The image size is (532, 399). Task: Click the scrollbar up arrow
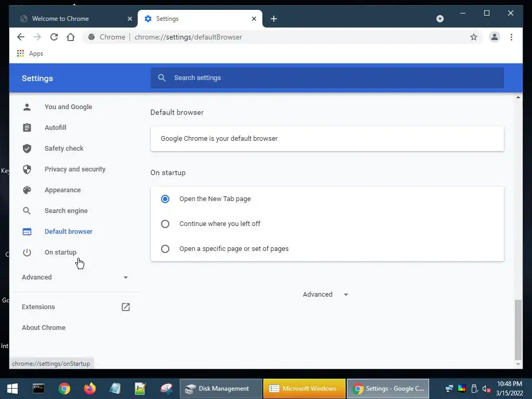518,97
